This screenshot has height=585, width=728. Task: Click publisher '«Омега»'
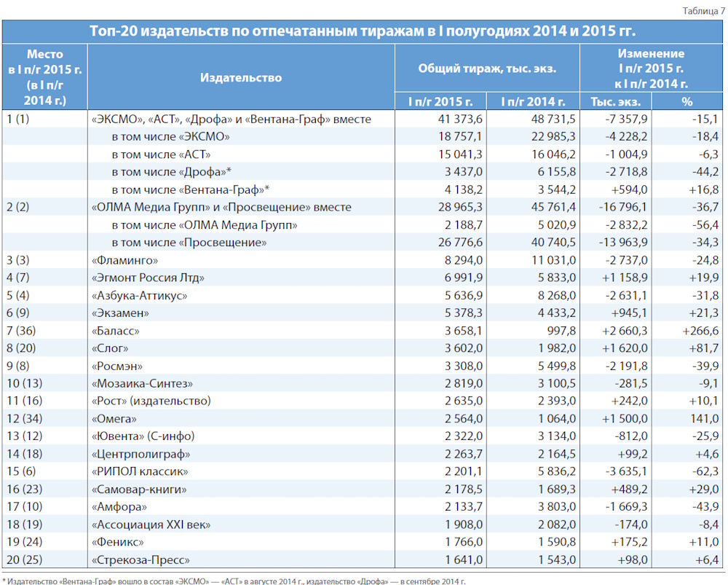pos(114,419)
